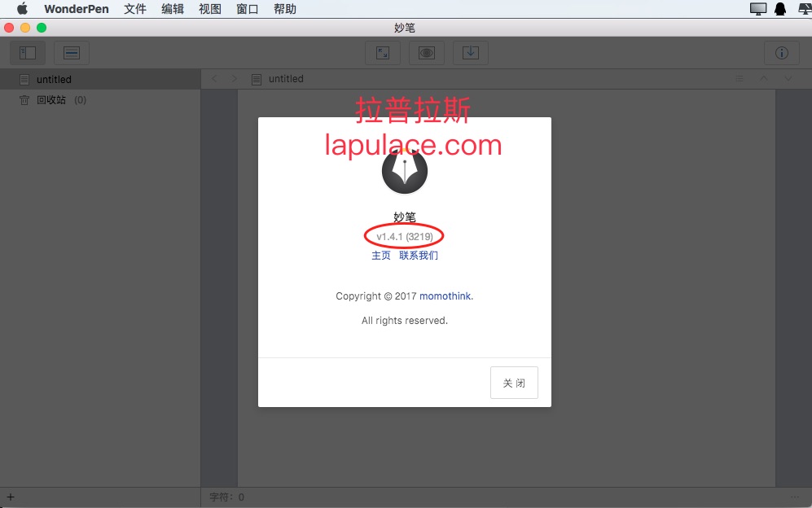
Task: Open the 视图 menu
Action: point(210,9)
